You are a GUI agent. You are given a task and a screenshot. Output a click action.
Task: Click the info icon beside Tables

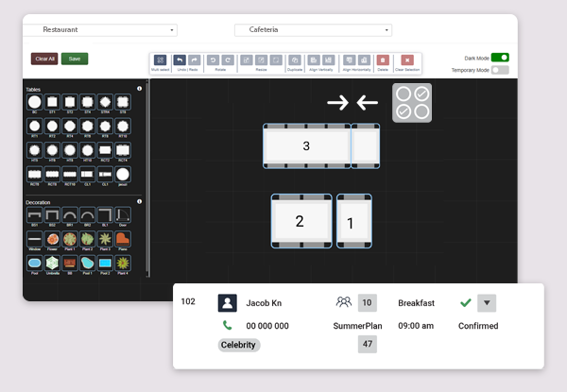click(x=139, y=89)
